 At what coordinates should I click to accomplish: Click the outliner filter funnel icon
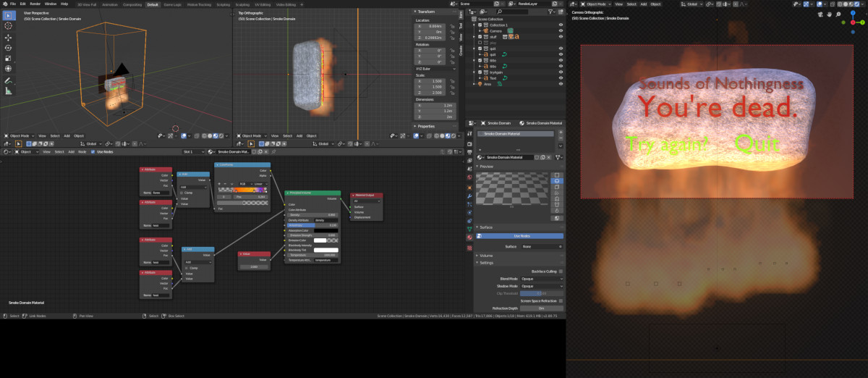[x=552, y=12]
